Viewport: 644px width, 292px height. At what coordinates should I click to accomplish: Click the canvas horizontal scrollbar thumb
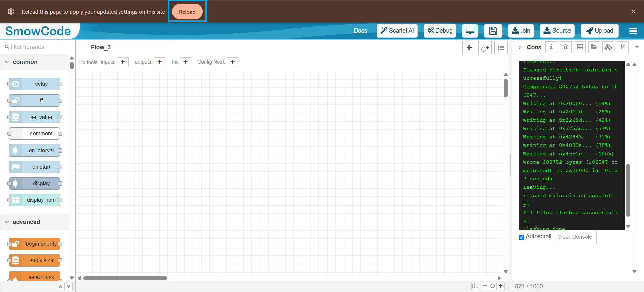(125, 278)
